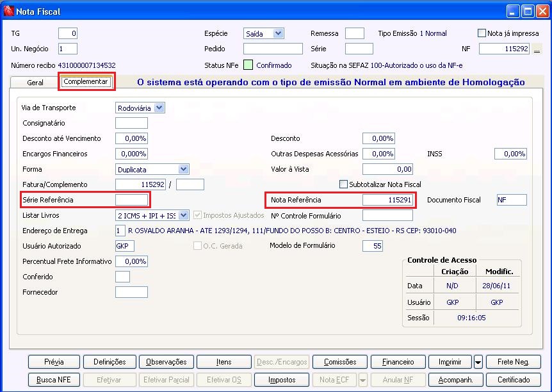Click the Anular NF button
Screen dimensions: 552x392
(398, 380)
